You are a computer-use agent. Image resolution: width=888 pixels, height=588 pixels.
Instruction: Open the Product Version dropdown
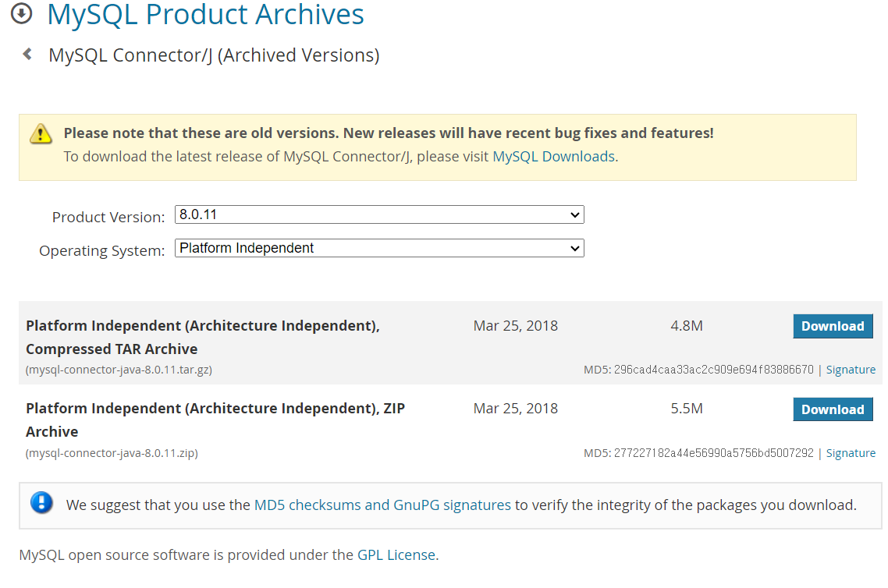coord(379,214)
